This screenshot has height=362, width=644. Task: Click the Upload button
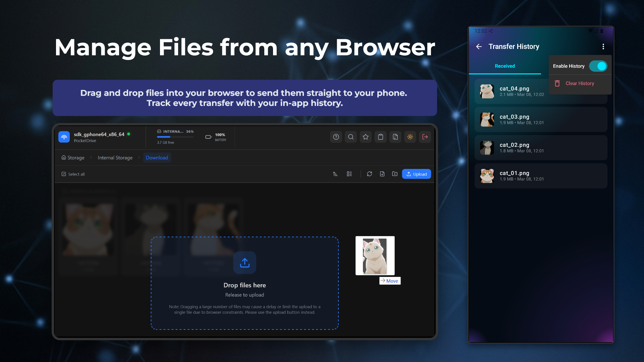(x=416, y=174)
